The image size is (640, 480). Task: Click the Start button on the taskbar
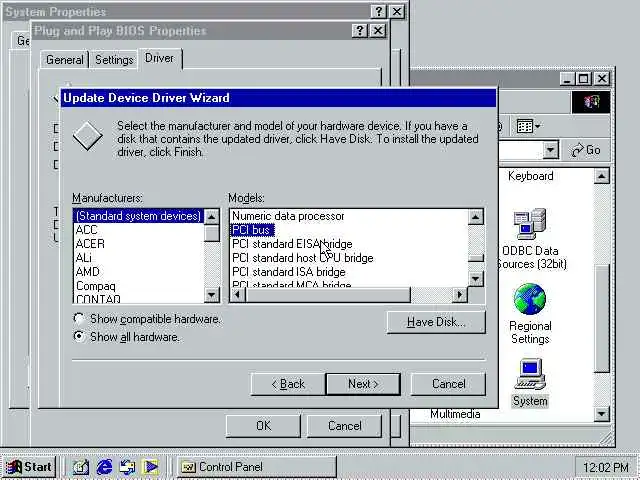click(x=29, y=467)
